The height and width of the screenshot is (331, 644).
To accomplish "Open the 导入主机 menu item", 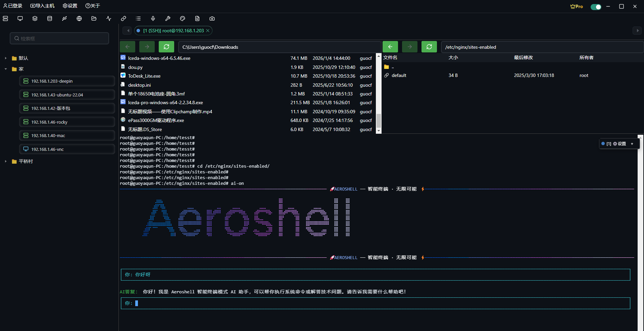I will (x=42, y=6).
